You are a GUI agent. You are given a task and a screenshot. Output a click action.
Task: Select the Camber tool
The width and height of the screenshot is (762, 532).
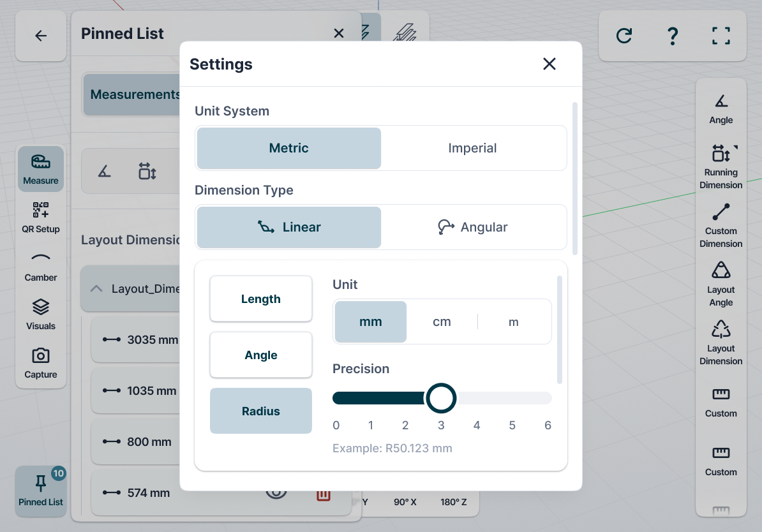[41, 266]
